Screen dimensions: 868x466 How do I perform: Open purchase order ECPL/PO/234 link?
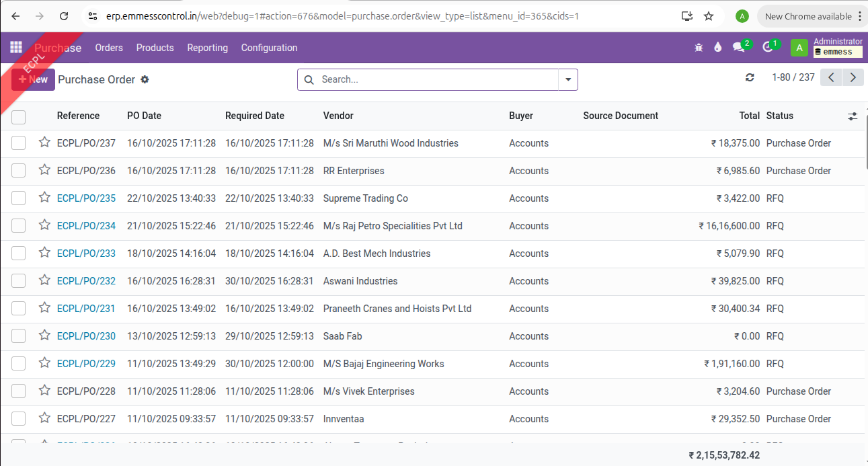pyautogui.click(x=86, y=226)
